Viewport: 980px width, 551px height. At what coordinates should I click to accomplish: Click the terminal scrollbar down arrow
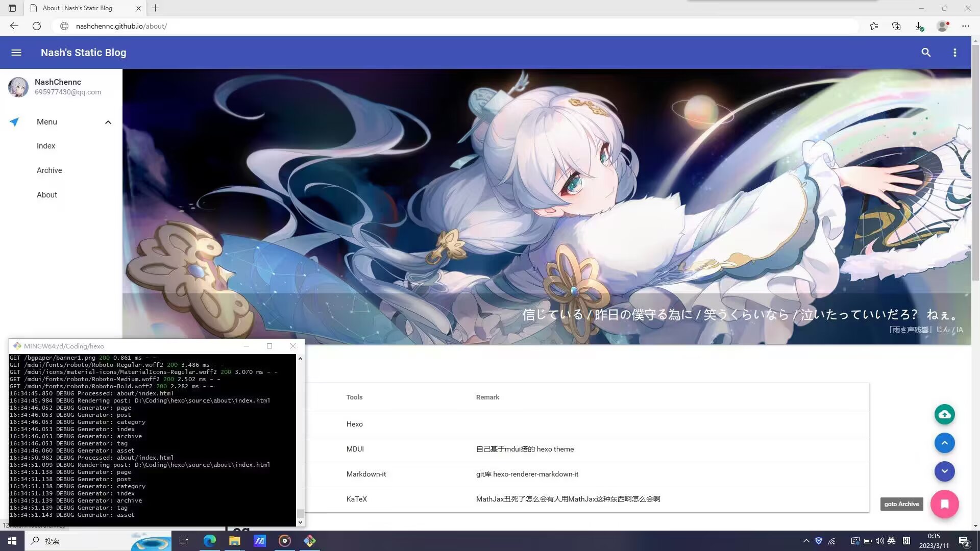click(300, 522)
